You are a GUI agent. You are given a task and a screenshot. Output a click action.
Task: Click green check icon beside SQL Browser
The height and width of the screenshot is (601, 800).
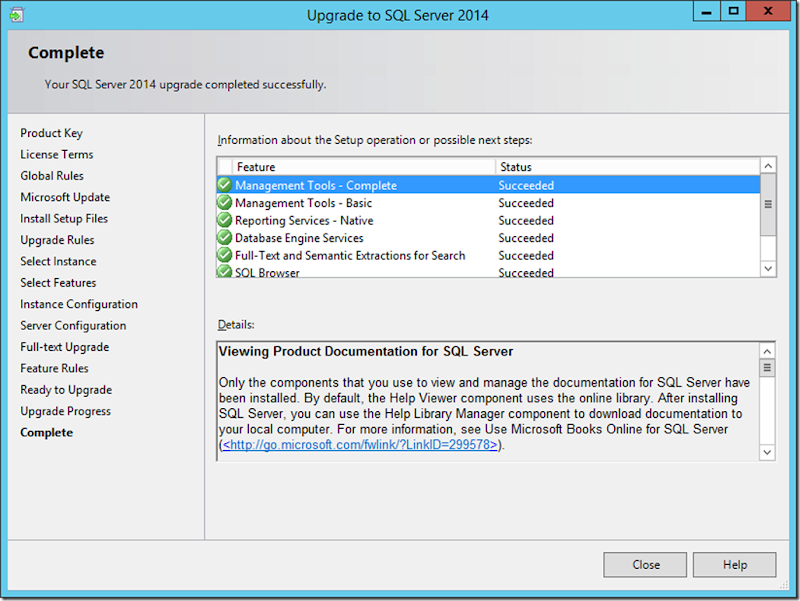[224, 271]
